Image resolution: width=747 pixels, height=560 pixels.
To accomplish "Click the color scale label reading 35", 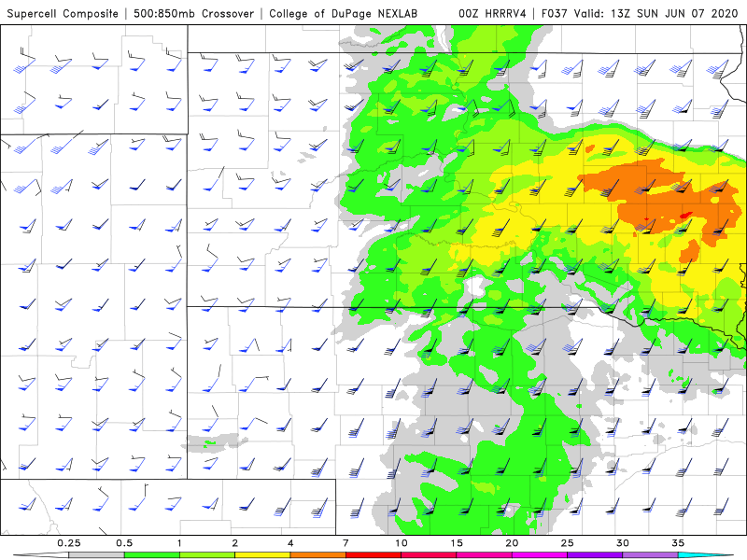I will pyautogui.click(x=678, y=543).
